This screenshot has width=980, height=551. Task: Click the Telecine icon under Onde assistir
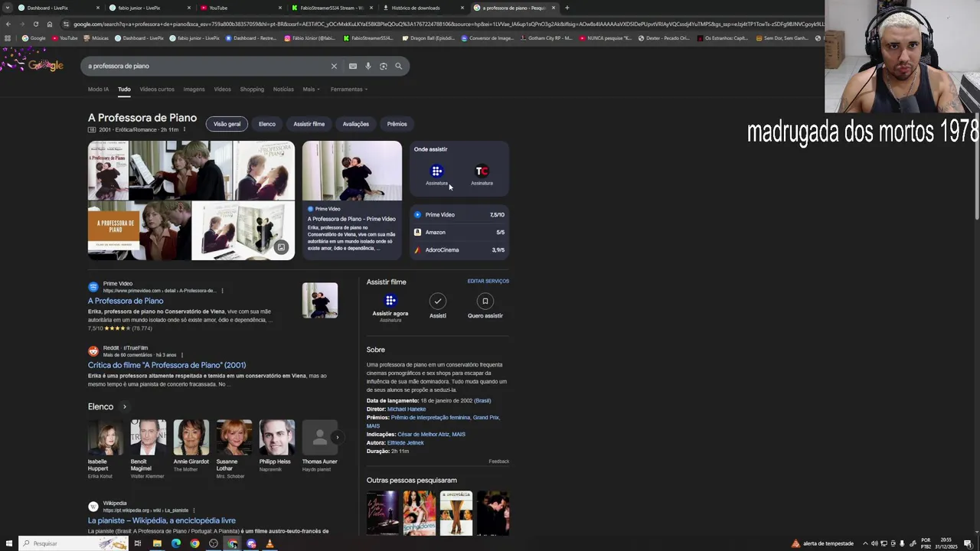coord(482,171)
